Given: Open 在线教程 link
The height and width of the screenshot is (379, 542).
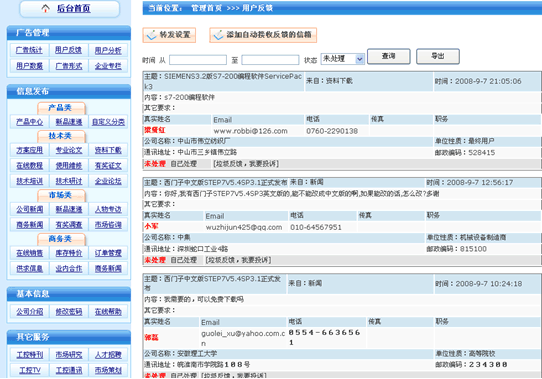Looking at the screenshot, I should [29, 166].
